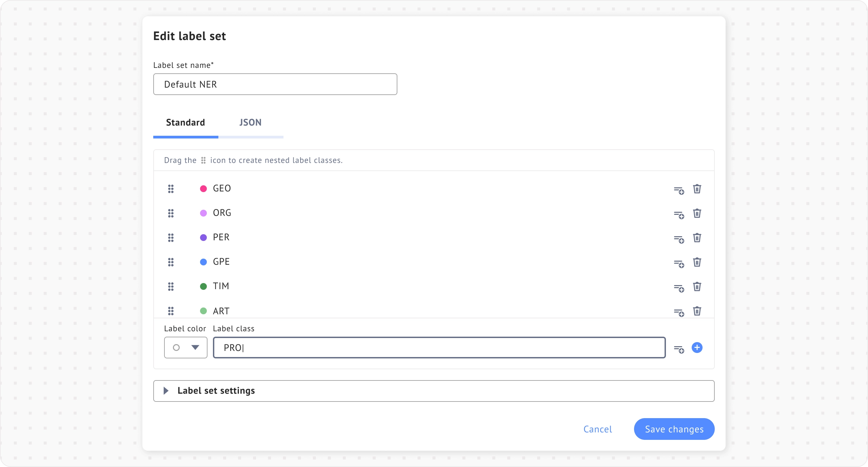This screenshot has height=467, width=868.
Task: Open the Label color dropdown
Action: pyautogui.click(x=185, y=348)
